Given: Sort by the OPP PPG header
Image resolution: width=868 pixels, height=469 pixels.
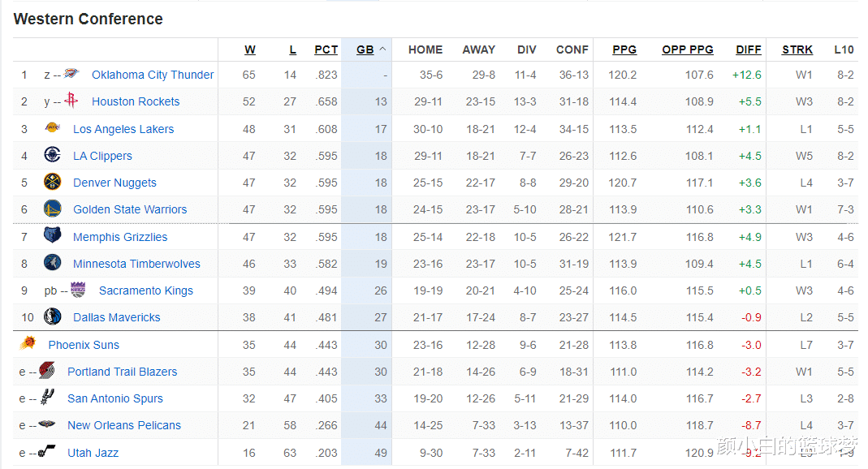Looking at the screenshot, I should click(688, 49).
